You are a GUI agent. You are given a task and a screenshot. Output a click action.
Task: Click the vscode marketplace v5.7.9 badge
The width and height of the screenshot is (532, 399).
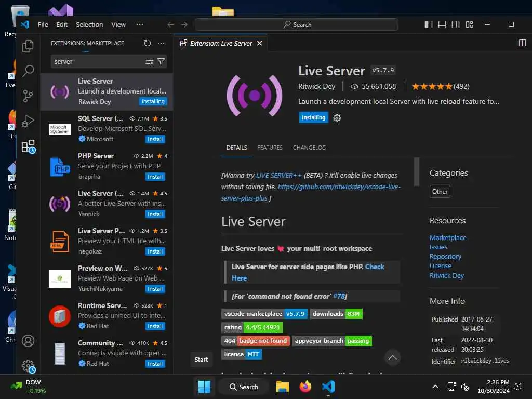pos(264,314)
